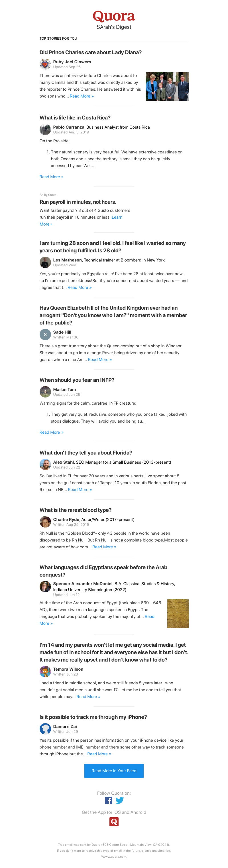Open Quora's Facebook page icon

[109, 800]
